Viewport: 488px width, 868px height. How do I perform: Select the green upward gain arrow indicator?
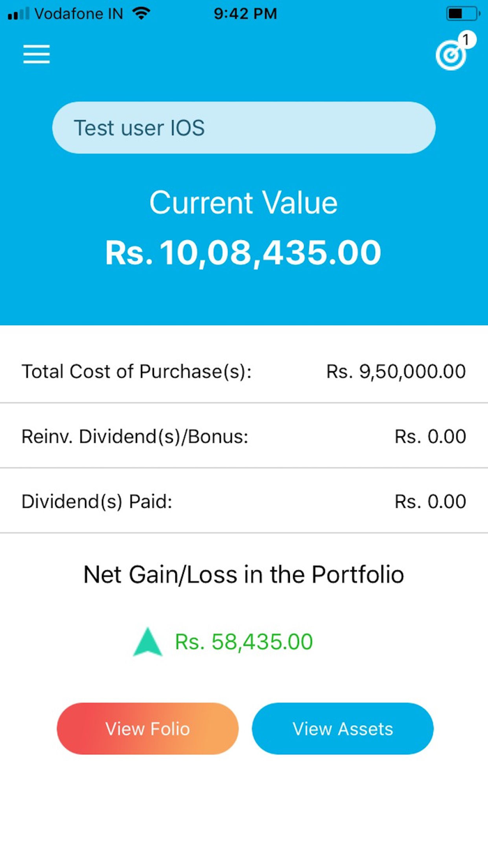147,641
